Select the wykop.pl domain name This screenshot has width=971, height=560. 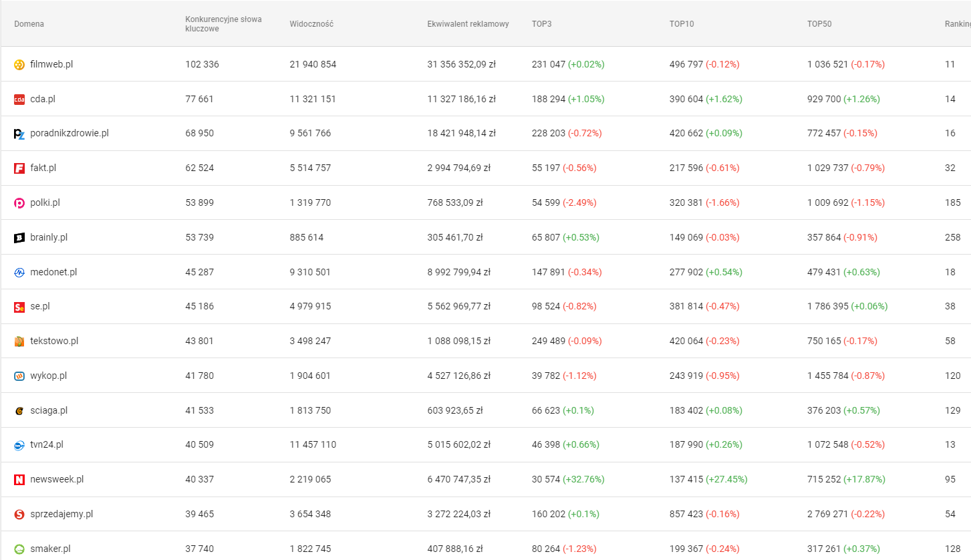49,376
